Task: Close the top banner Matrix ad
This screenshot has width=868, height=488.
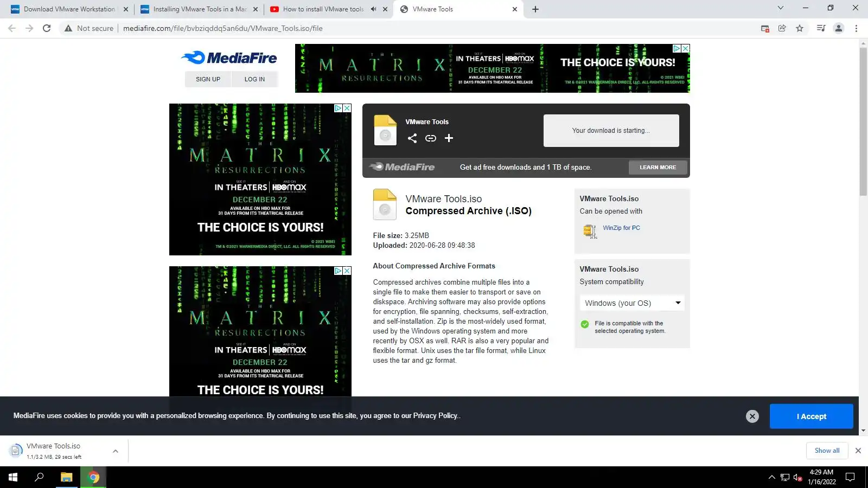Action: click(686, 48)
